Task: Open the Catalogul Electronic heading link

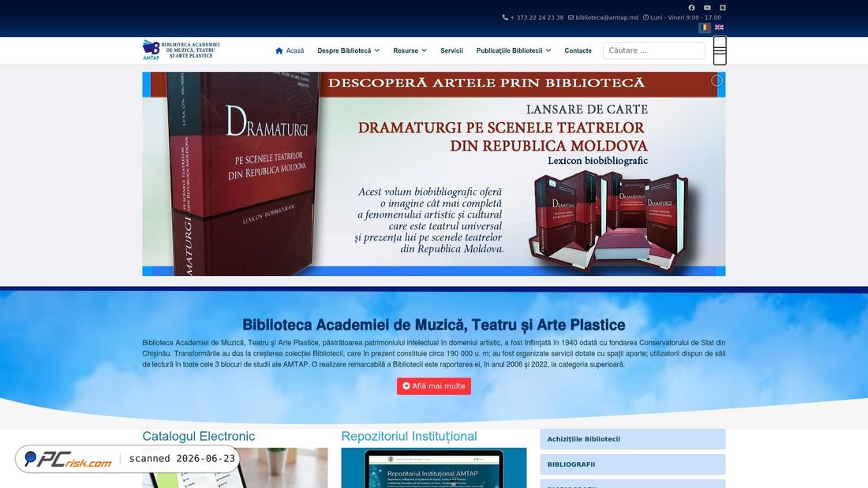Action: coord(199,436)
